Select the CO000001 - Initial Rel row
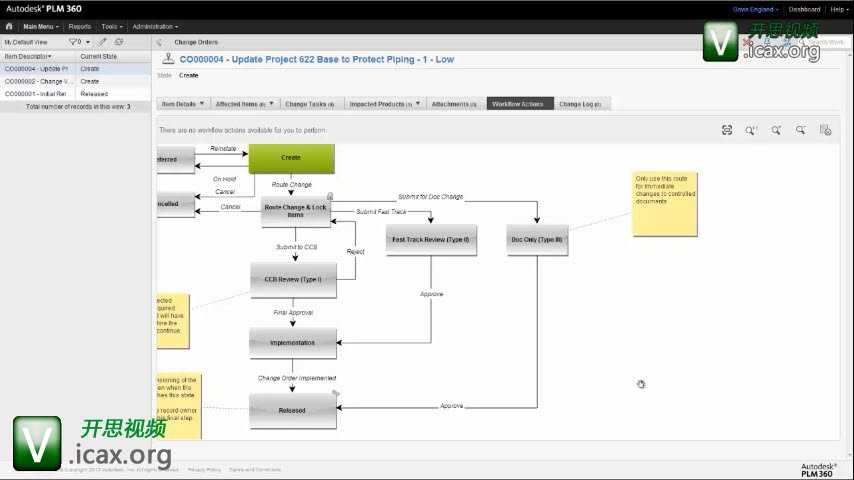Viewport: 854px width, 480px height. click(x=76, y=94)
